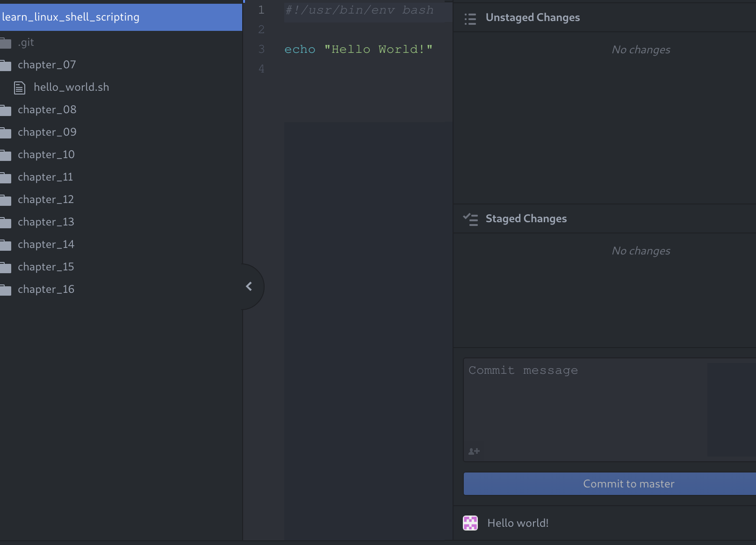Click the Staged Changes header
Viewport: 756px width, 545px height.
coord(526,218)
